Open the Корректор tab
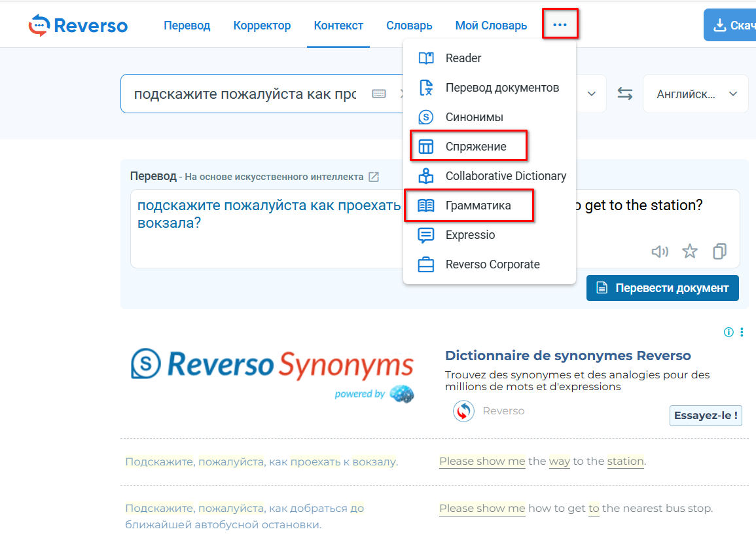The image size is (756, 542). point(262,26)
